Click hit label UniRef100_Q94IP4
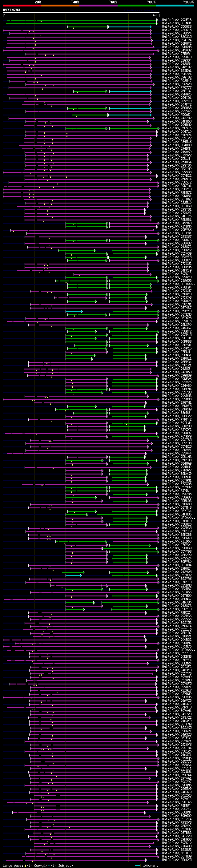The image size is (197, 868). point(177,40)
